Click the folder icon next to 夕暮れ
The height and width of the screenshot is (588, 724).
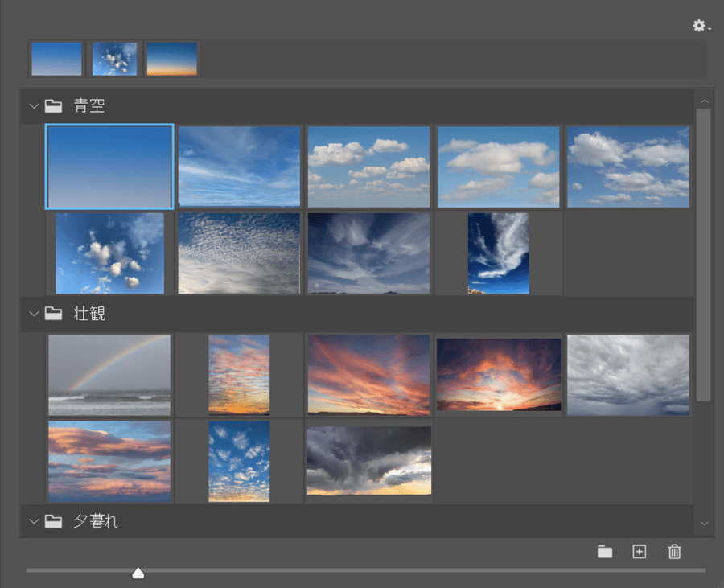point(54,521)
